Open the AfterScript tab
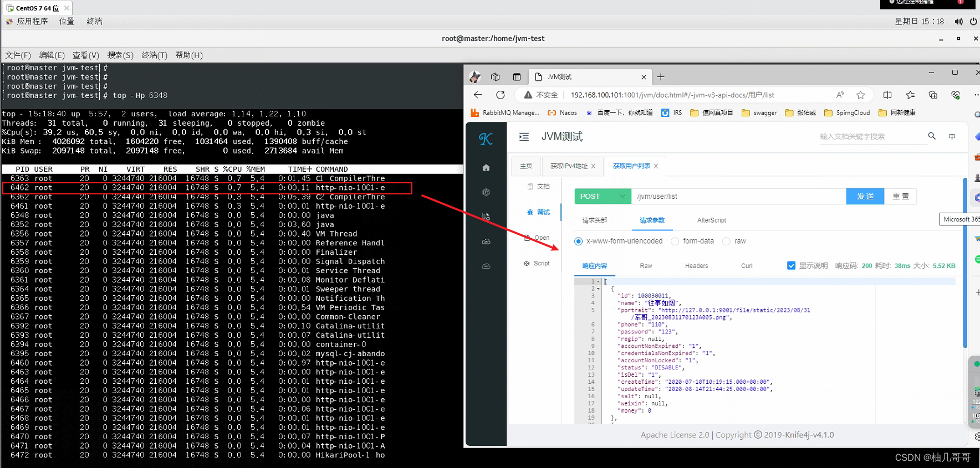The image size is (980, 468). point(712,220)
